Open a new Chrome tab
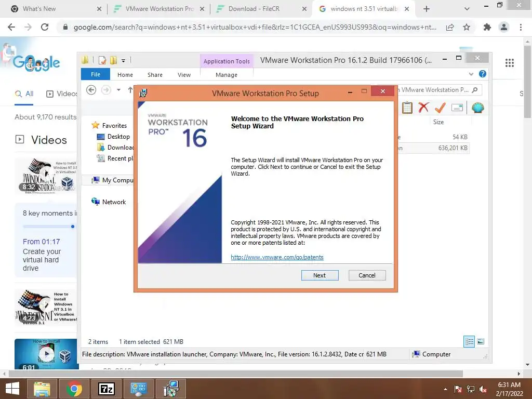The height and width of the screenshot is (399, 532). click(x=427, y=9)
